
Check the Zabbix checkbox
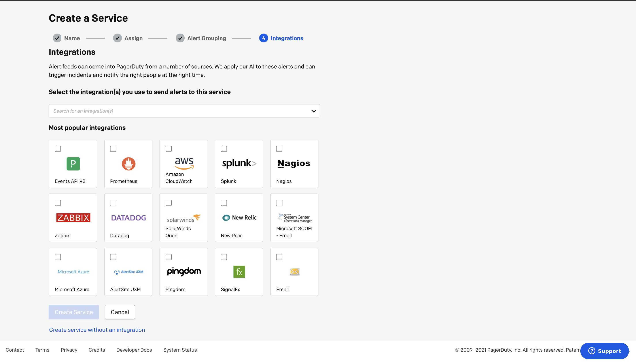(58, 203)
